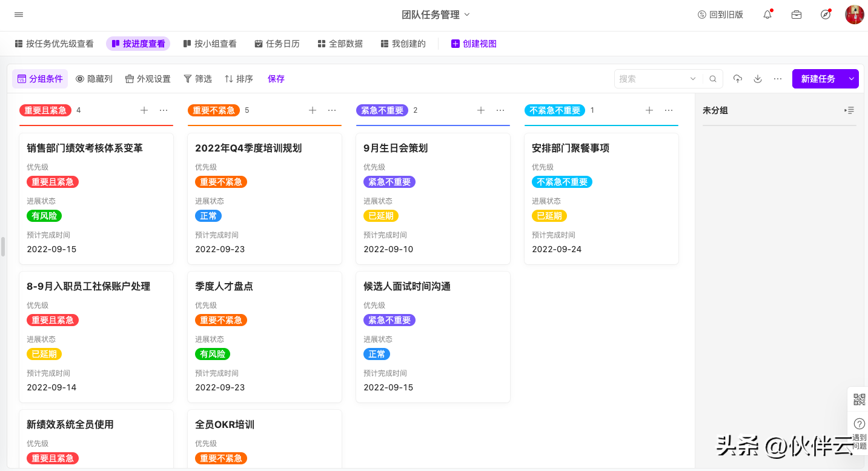Collapse the 未分组 panel
Screen dimensions: 868x471
pos(849,110)
